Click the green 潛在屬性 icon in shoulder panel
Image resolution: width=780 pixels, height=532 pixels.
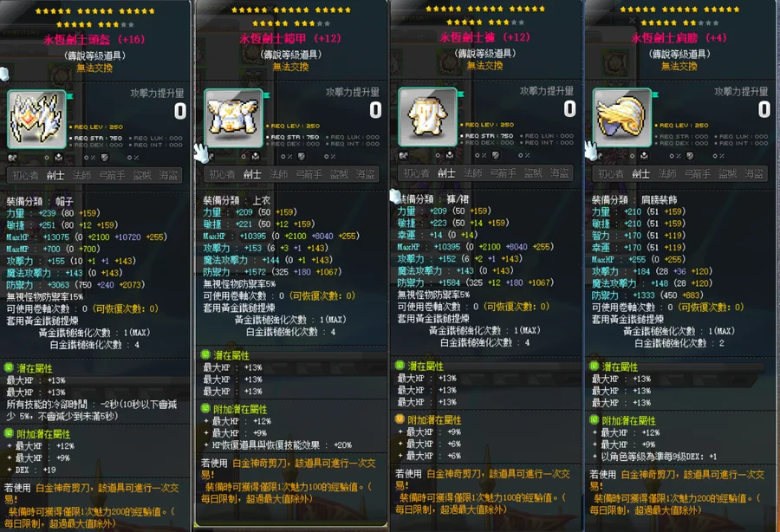tap(594, 366)
